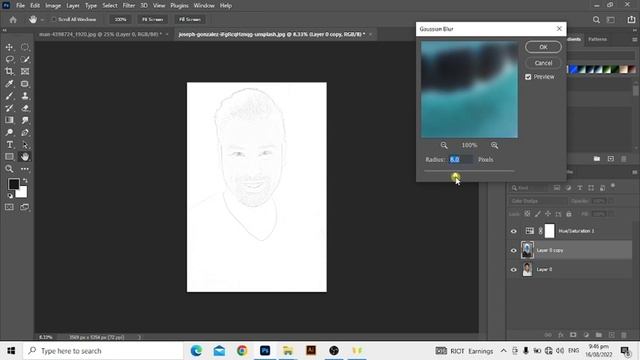Select the Pen tool
The height and width of the screenshot is (360, 640).
25,132
